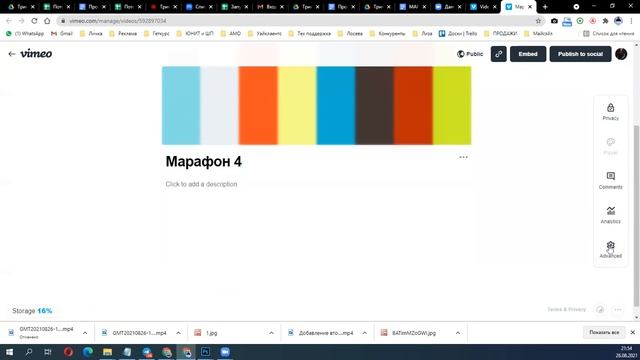640x360 pixels.
Task: Open Opera from the taskbar
Action: [x=68, y=352]
